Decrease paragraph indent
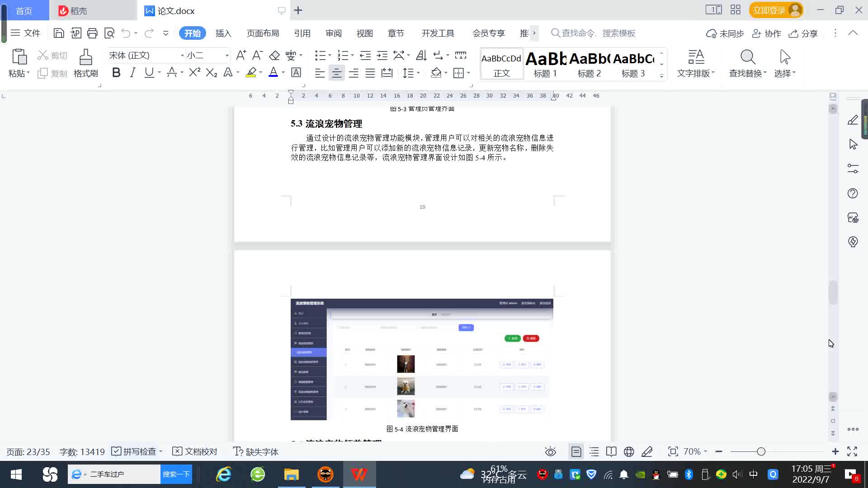The image size is (868, 488). [x=365, y=55]
